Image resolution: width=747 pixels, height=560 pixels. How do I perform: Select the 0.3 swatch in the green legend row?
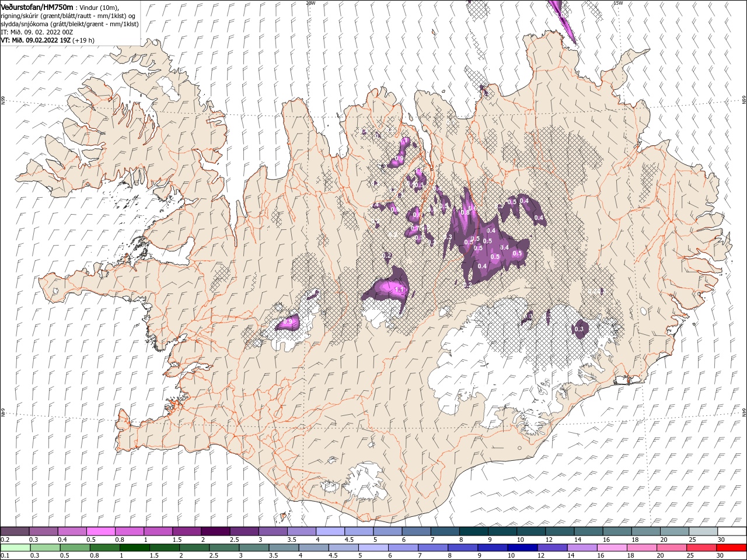[45, 548]
